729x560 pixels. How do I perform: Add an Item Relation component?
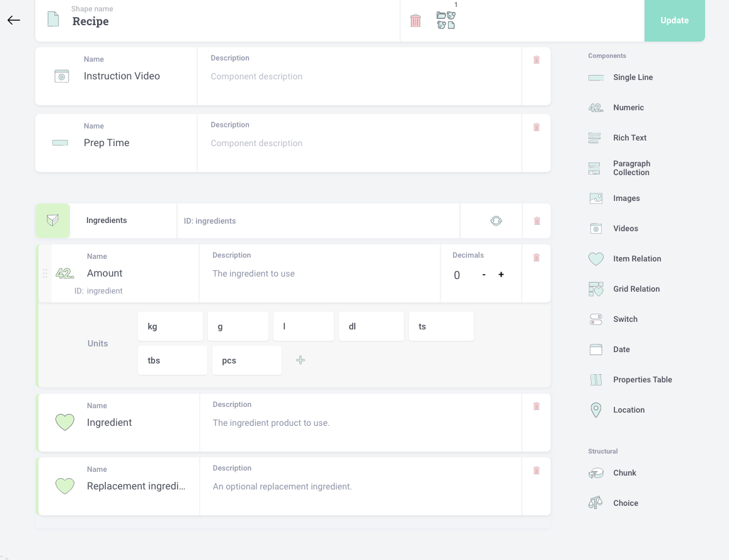point(625,259)
